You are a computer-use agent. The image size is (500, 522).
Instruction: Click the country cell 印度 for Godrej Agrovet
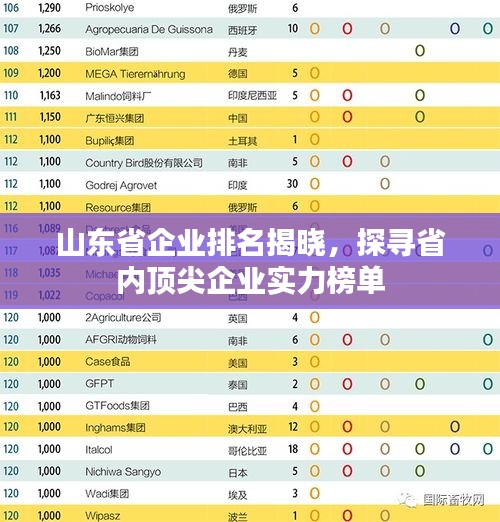pyautogui.click(x=238, y=185)
